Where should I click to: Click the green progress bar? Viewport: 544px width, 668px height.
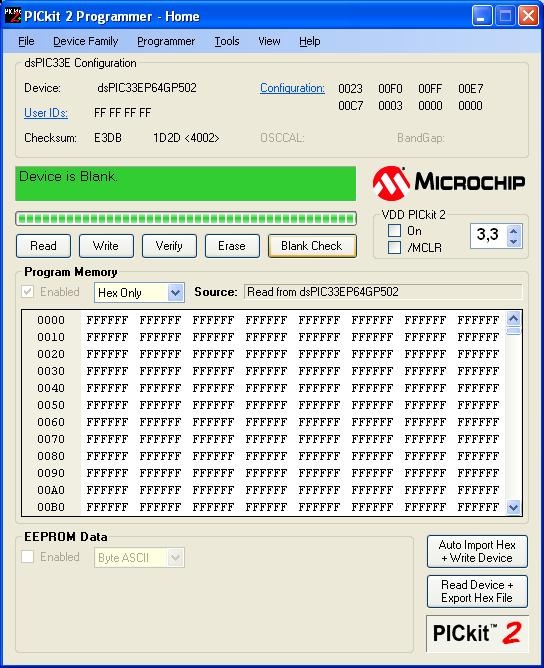(x=186, y=219)
